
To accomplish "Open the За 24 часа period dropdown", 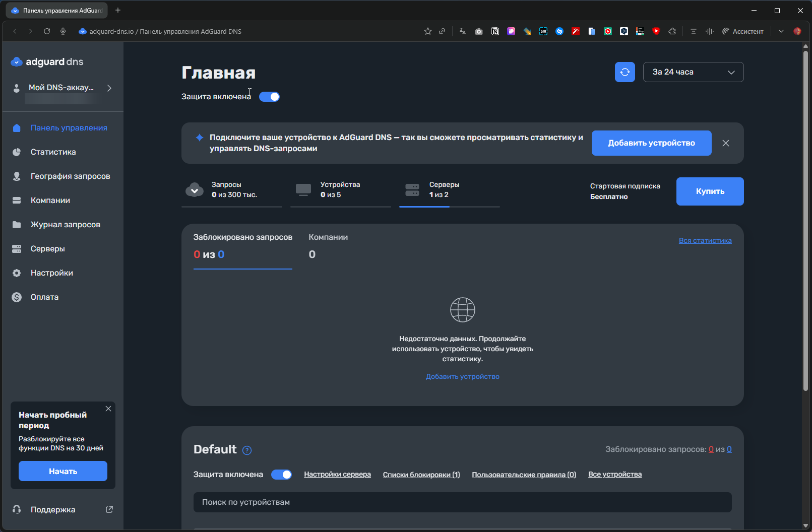I will click(x=693, y=72).
